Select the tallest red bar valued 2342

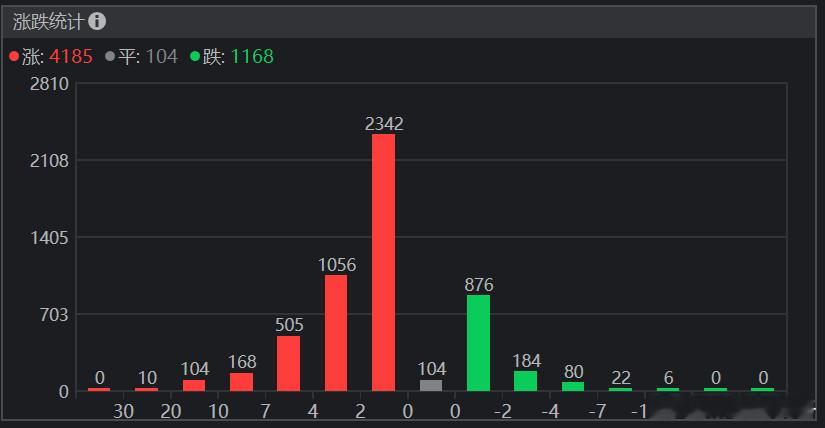[384, 263]
